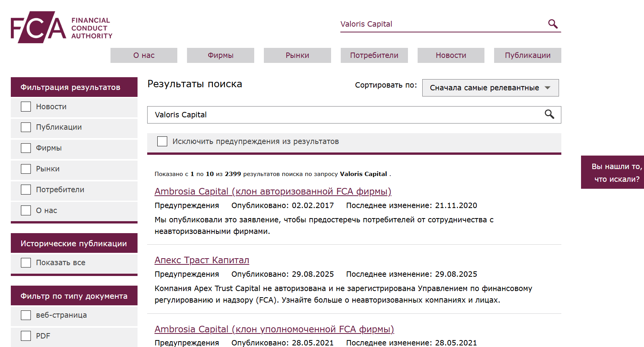The width and height of the screenshot is (644, 347).
Task: Check Исключить предупреждения из результатов
Action: [162, 141]
